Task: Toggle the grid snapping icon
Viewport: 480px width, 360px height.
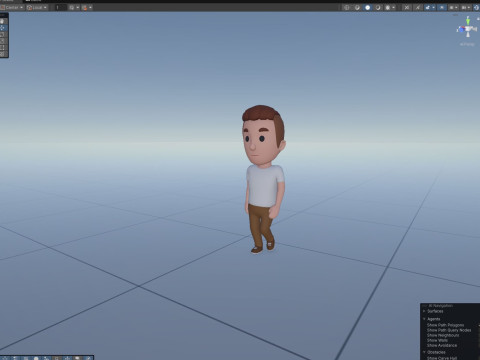Action: (72, 7)
